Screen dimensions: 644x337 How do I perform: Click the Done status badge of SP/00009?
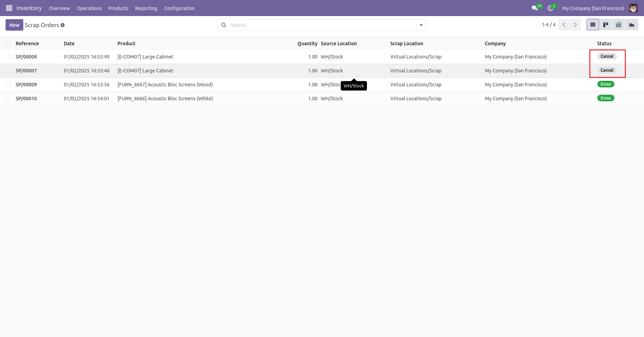[606, 84]
